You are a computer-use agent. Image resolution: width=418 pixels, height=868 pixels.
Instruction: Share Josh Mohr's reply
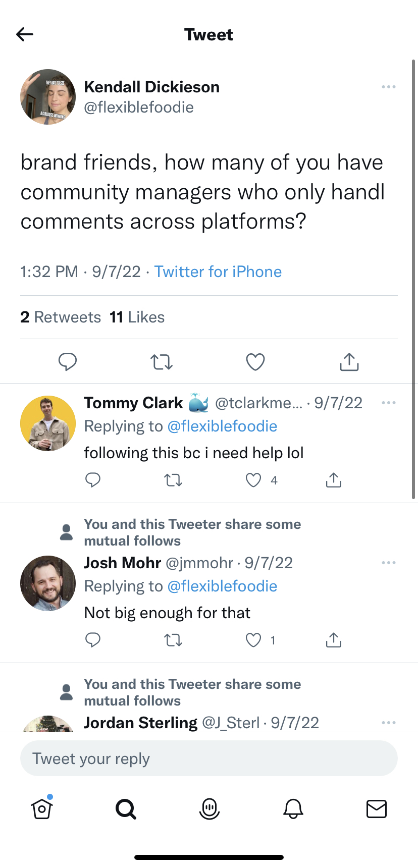333,640
